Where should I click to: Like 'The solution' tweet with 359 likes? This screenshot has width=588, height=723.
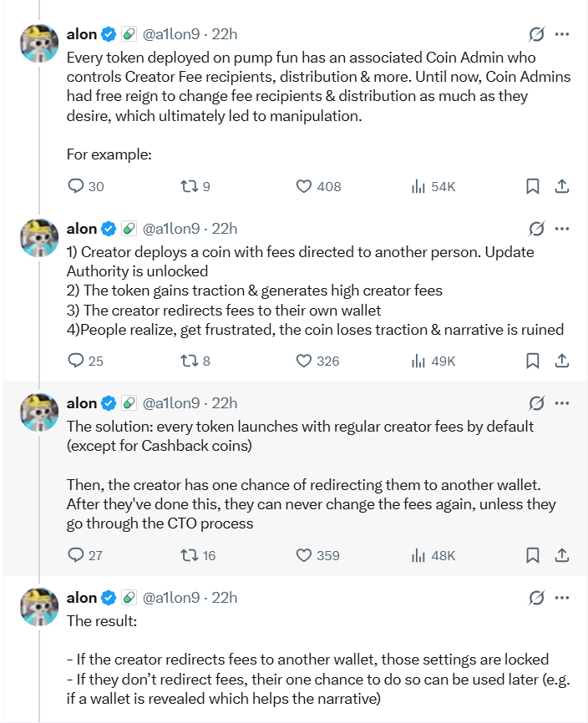pos(305,555)
